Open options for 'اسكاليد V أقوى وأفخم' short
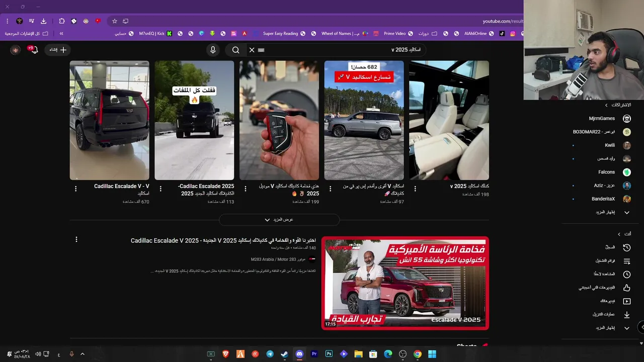The height and width of the screenshot is (362, 644). click(330, 189)
